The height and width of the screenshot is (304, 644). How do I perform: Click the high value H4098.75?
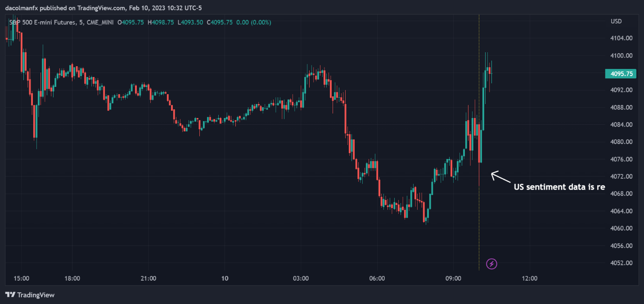(162, 22)
